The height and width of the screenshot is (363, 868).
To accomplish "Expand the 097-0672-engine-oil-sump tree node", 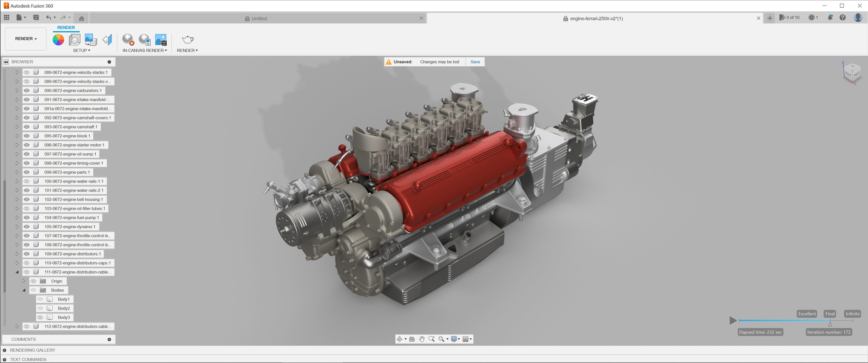I will click(17, 154).
